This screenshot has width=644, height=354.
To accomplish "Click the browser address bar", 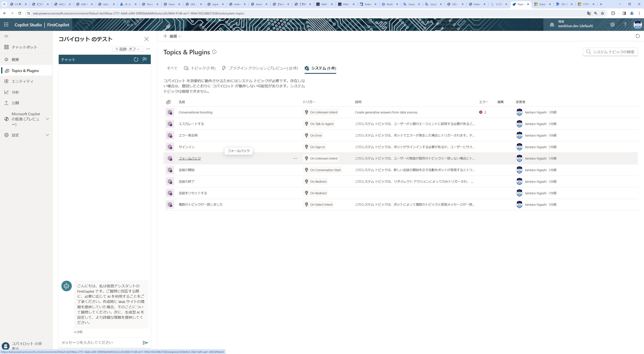I will (x=308, y=13).
